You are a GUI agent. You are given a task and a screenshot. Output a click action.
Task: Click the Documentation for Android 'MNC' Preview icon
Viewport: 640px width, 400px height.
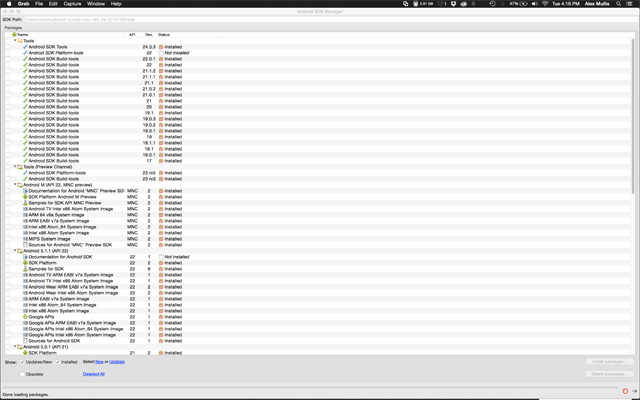[25, 191]
